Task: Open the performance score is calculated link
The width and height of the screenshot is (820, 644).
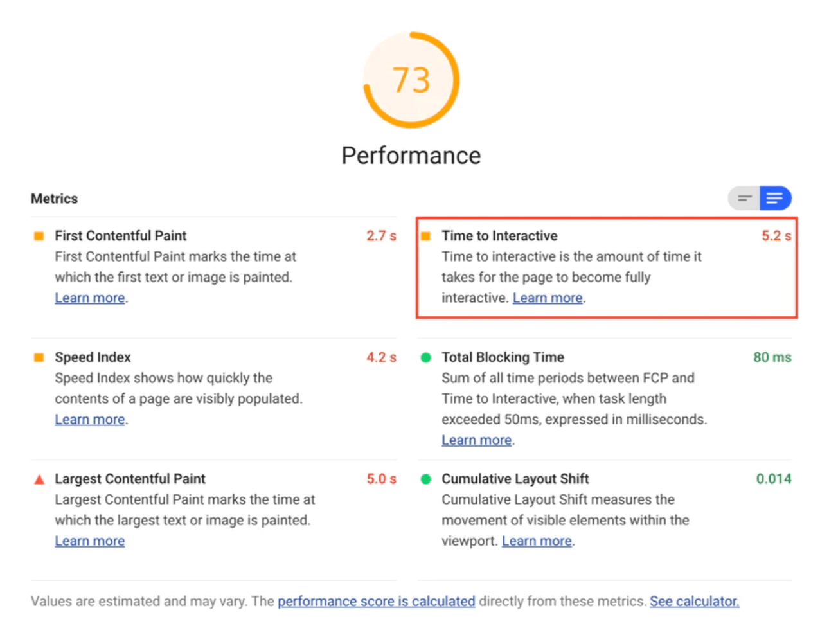Action: (377, 601)
